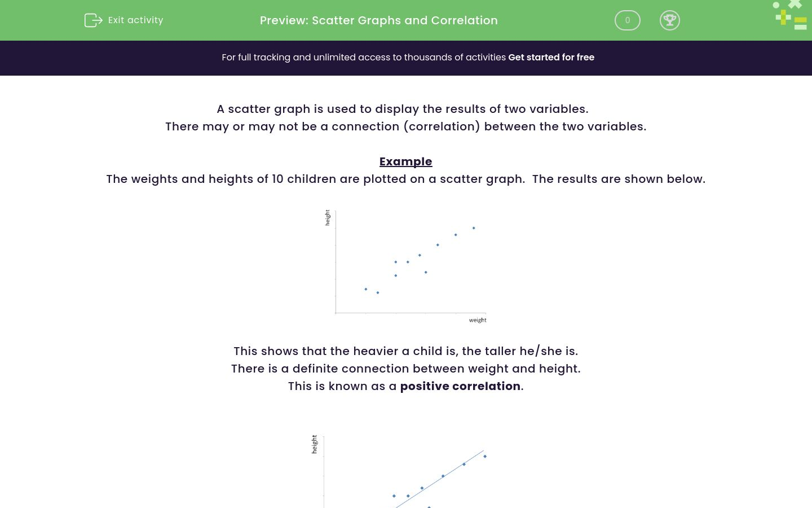This screenshot has height=508, width=812.
Task: Click the Exit activity label
Action: (135, 20)
